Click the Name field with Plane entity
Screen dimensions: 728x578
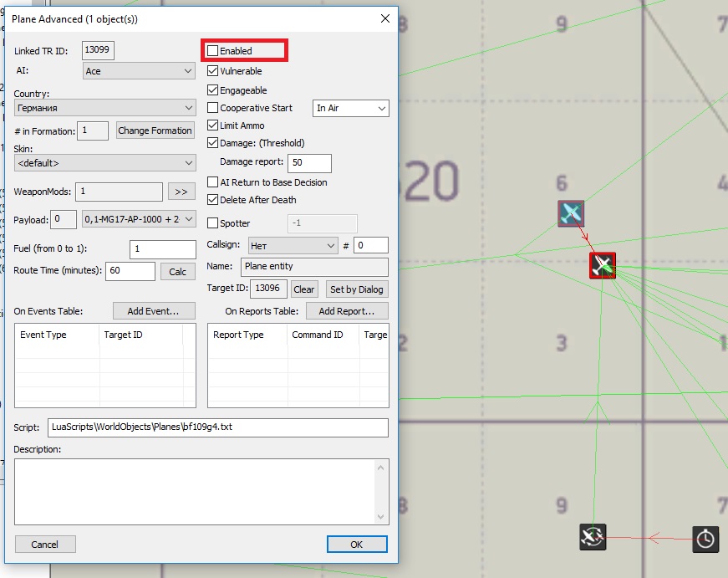(315, 267)
